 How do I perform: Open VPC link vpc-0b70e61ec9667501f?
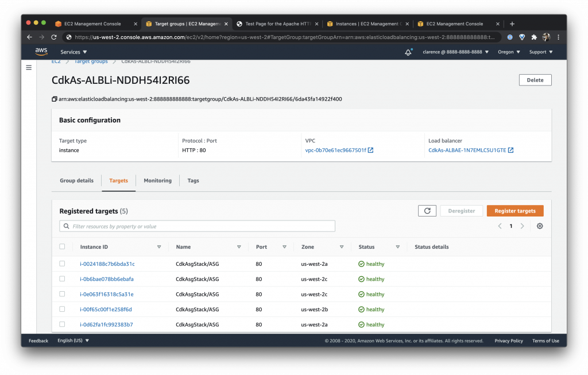(335, 150)
